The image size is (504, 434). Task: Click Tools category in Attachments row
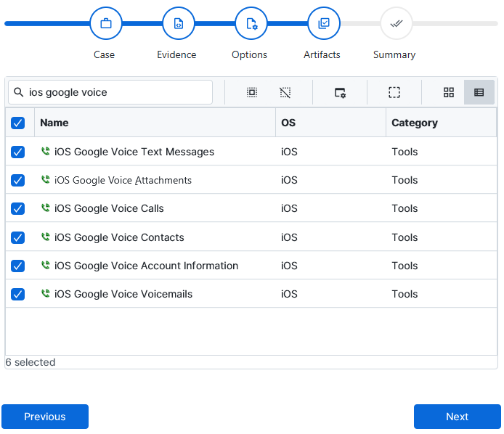coord(405,180)
